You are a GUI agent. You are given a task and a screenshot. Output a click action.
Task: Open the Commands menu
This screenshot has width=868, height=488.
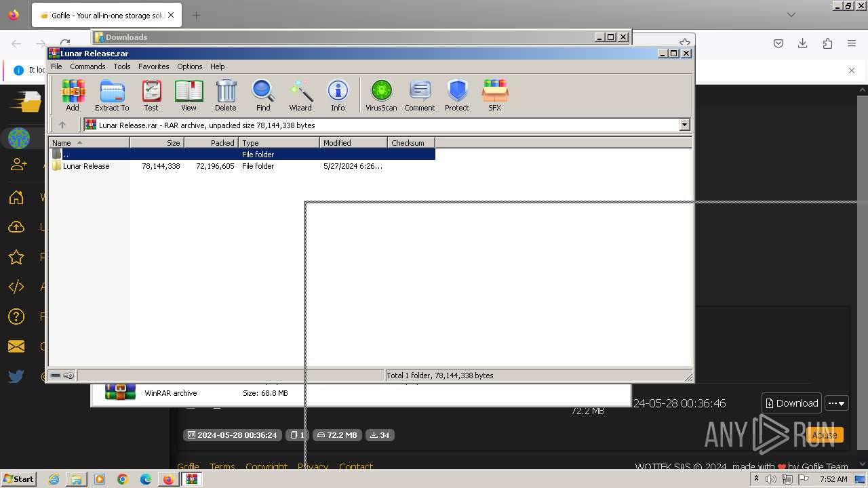click(87, 66)
